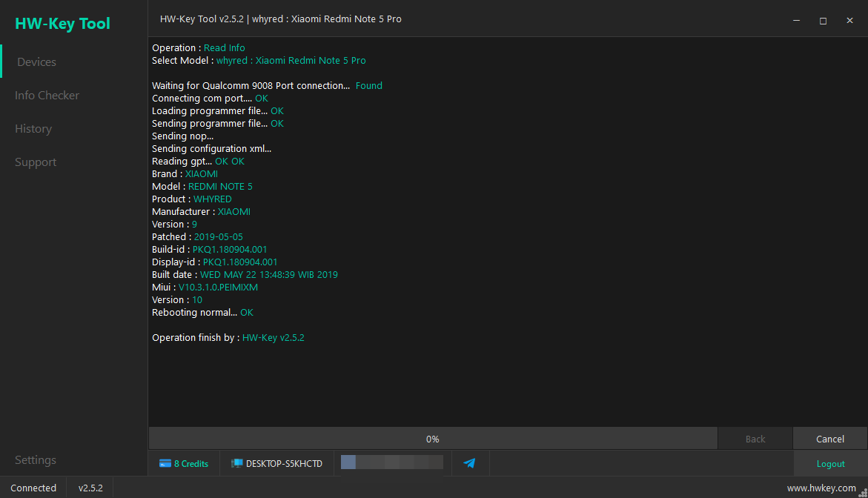Click the WHYRED product value
Screen dimensions: 868x498
[x=213, y=199]
